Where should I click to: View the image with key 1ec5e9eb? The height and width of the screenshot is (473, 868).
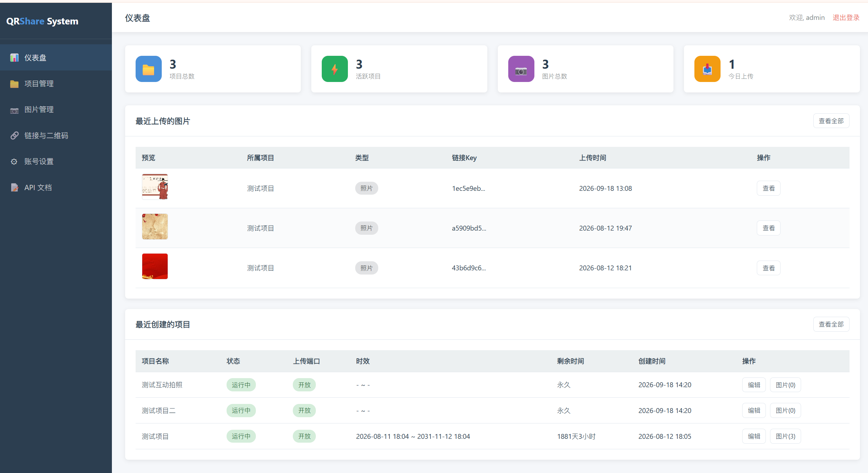pos(768,188)
